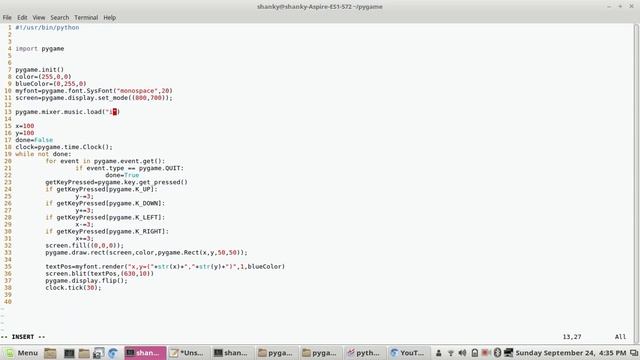Open the calendar from the date and time

tap(571, 353)
